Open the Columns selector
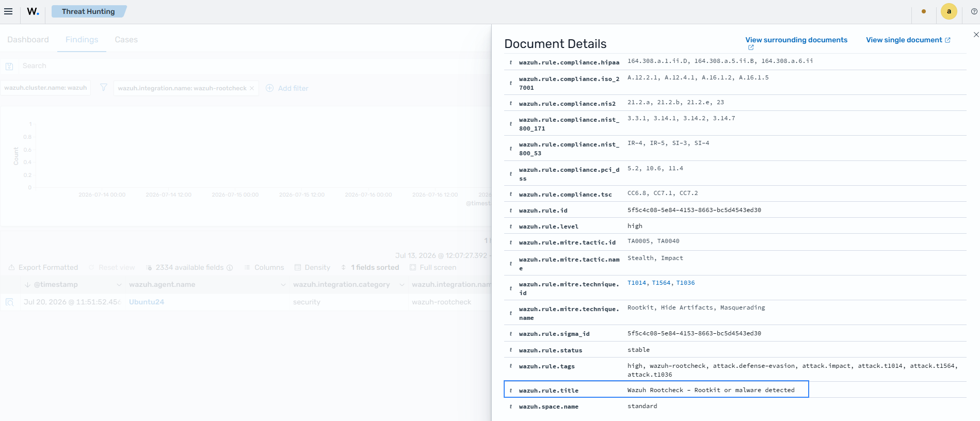This screenshot has width=980, height=421. pyautogui.click(x=264, y=268)
